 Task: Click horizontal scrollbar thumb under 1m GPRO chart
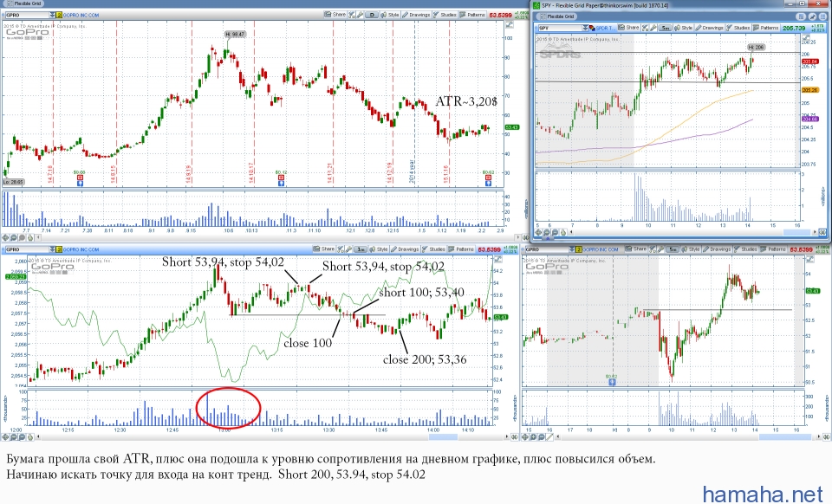pyautogui.click(x=443, y=437)
